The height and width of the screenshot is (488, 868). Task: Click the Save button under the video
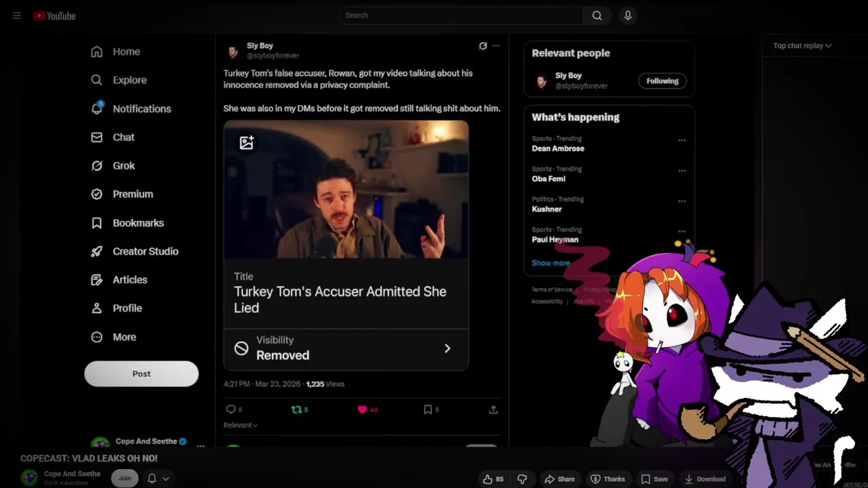(654, 479)
